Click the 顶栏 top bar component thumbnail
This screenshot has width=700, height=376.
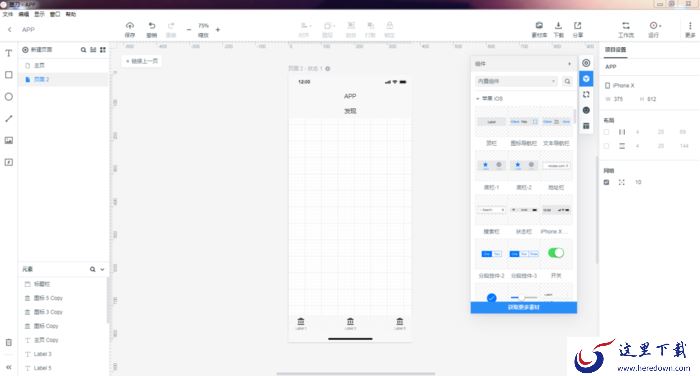pyautogui.click(x=491, y=121)
